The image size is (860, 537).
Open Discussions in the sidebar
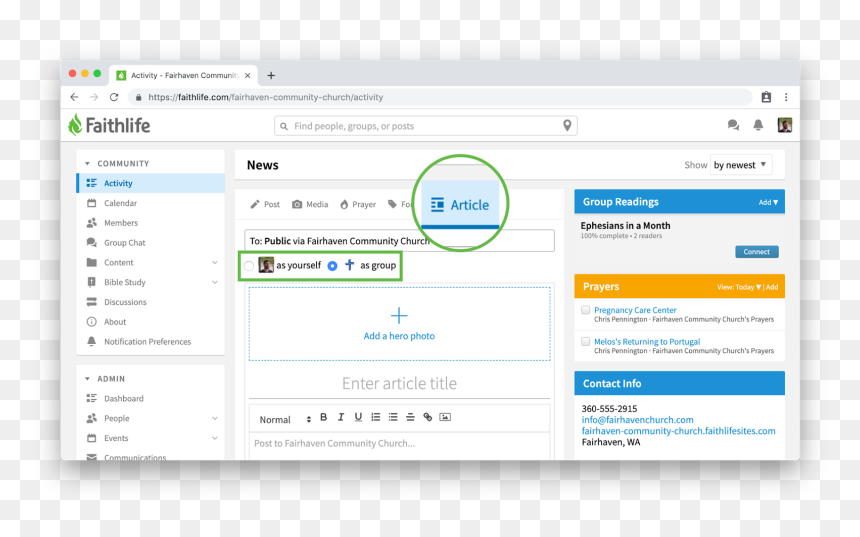125,302
